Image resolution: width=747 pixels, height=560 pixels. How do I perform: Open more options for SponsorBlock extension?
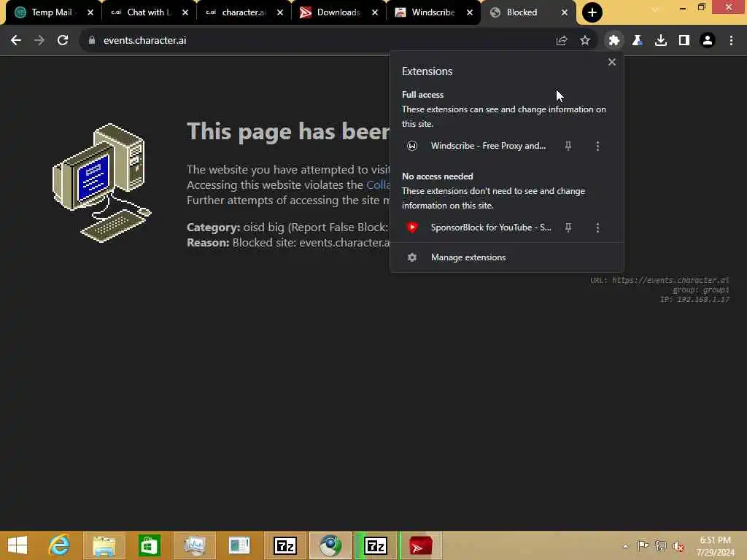pos(598,227)
